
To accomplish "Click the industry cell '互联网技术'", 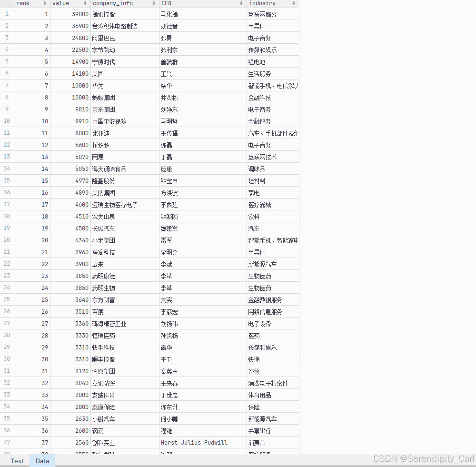I will point(273,157).
